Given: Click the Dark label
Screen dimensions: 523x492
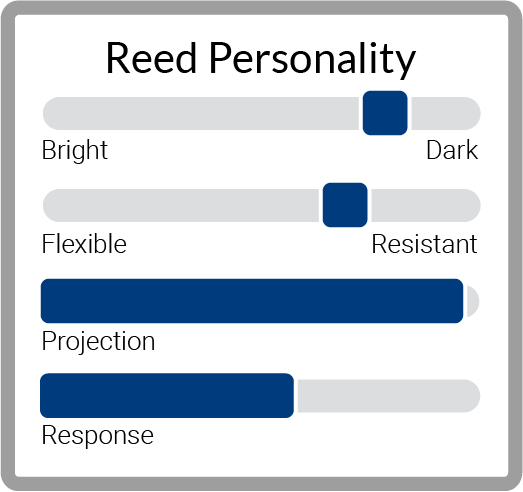Looking at the screenshot, I should pos(452,150).
